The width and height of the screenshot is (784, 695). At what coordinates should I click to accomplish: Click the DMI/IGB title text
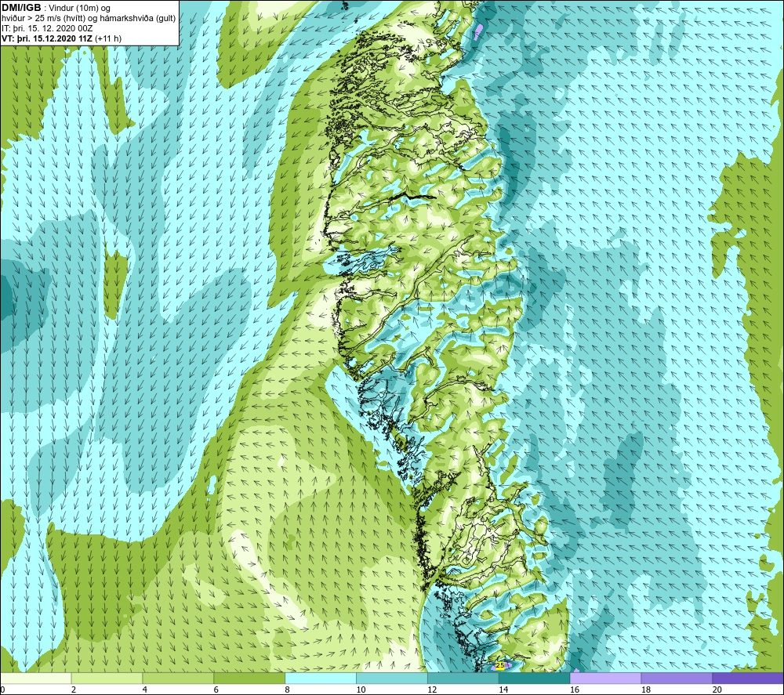[21, 8]
